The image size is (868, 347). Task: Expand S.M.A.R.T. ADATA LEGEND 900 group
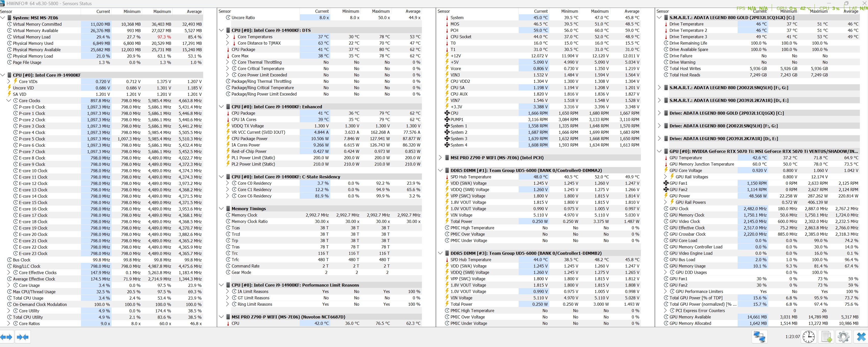(x=659, y=100)
